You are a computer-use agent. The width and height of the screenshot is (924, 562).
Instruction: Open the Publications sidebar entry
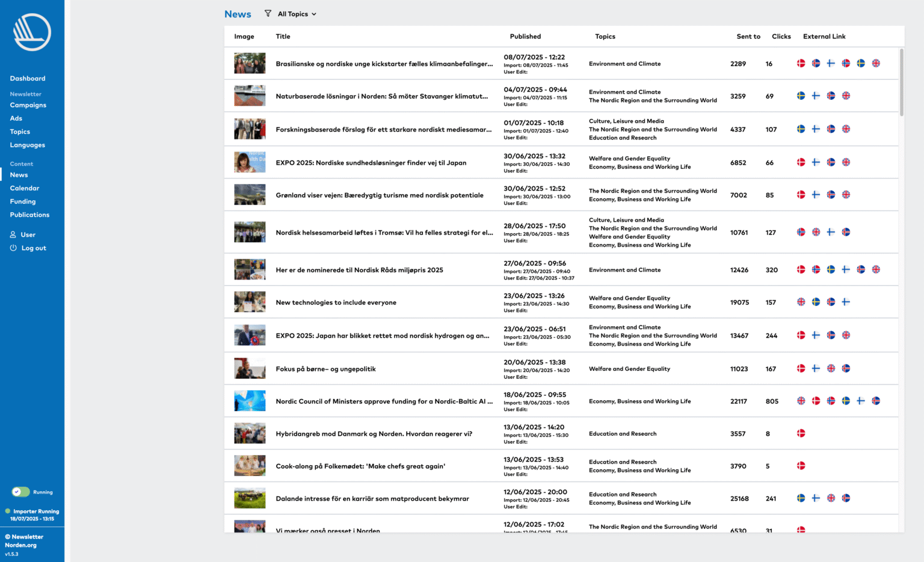[29, 215]
